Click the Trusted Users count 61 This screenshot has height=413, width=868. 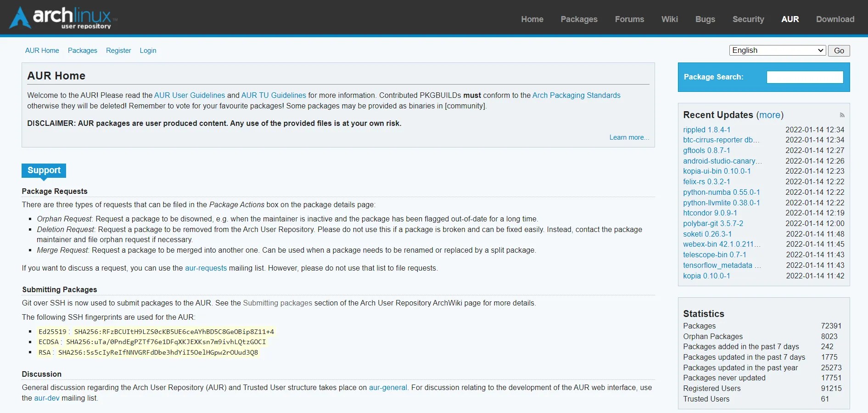pos(825,399)
